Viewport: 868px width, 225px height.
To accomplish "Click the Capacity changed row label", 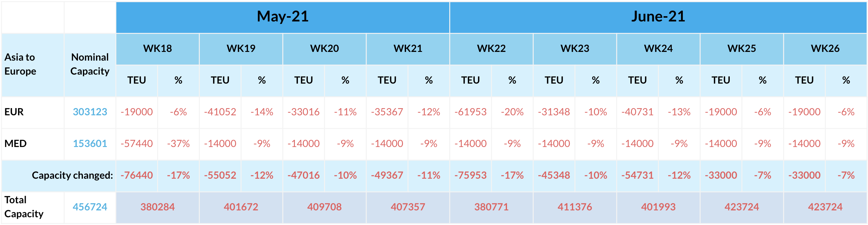I will tap(72, 175).
